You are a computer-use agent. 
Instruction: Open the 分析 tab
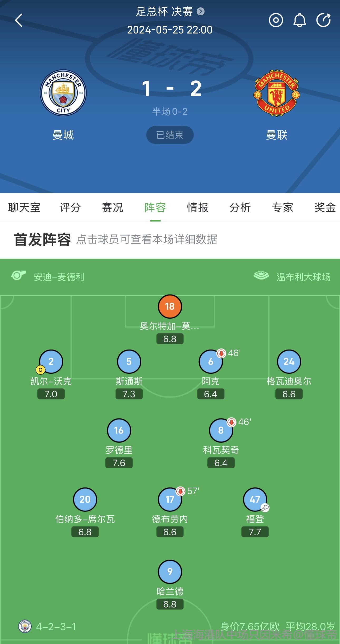click(240, 208)
